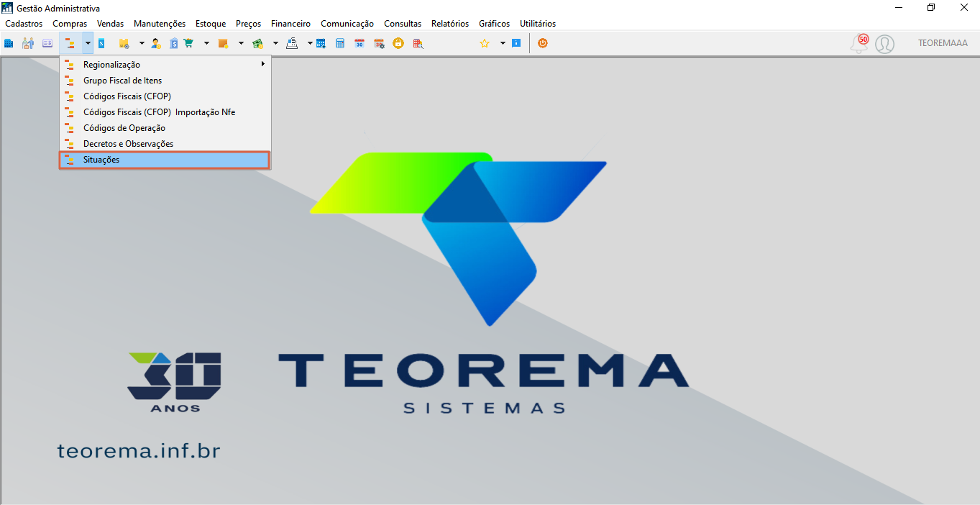Open the calculator toolbar icon
The width and height of the screenshot is (980, 505).
pos(340,43)
